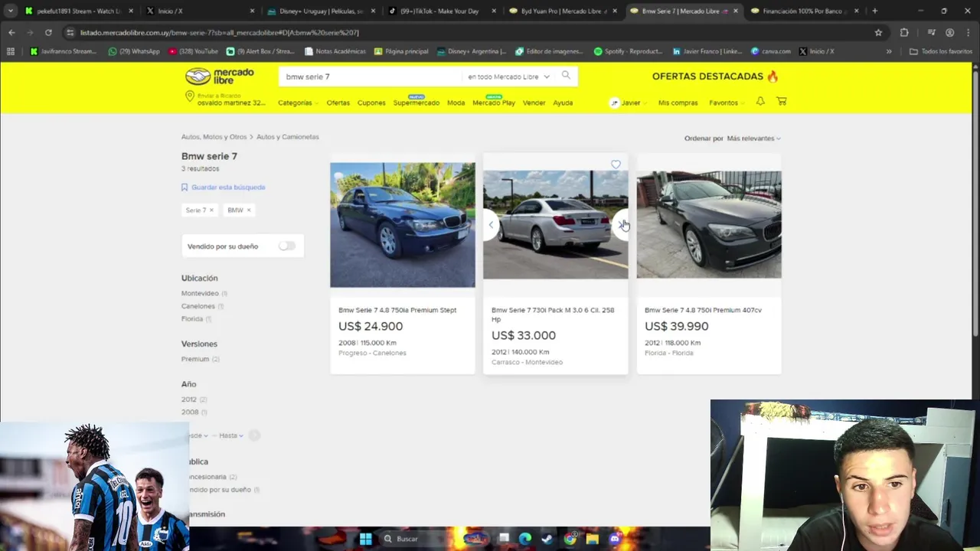Open the Spotify bookmark
980x551 pixels.
(628, 51)
